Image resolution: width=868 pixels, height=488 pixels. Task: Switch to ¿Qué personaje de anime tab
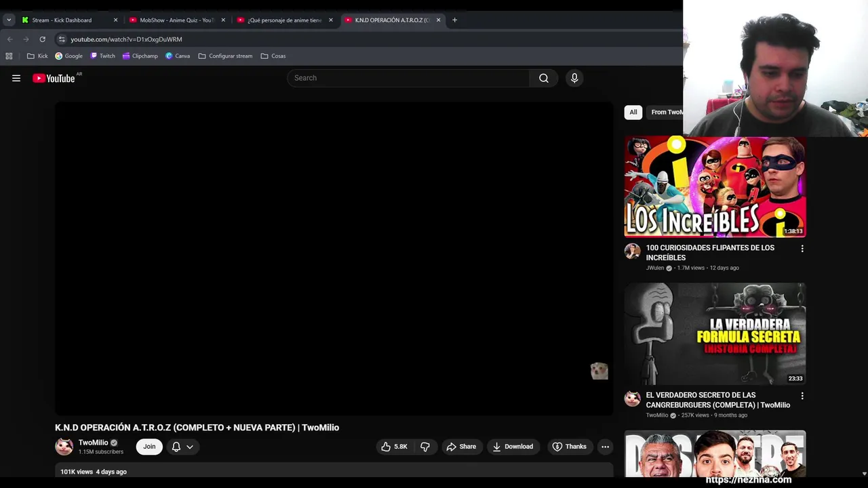click(284, 20)
